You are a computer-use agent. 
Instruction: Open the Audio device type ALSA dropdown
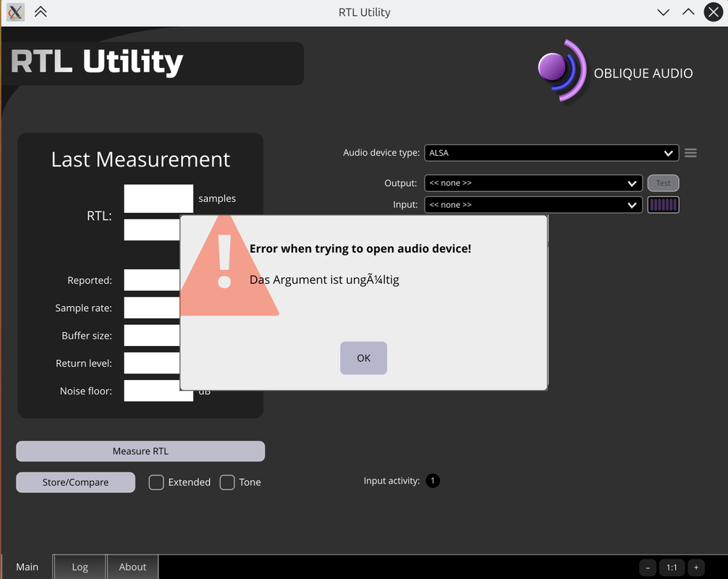click(551, 153)
